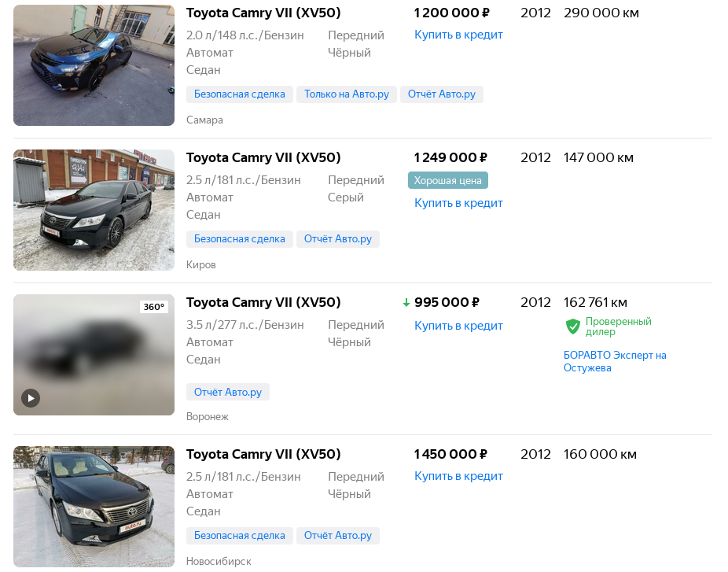728x572 pixels.
Task: Open Отчёт Авто.ру for the Киров listing
Action: click(x=338, y=239)
